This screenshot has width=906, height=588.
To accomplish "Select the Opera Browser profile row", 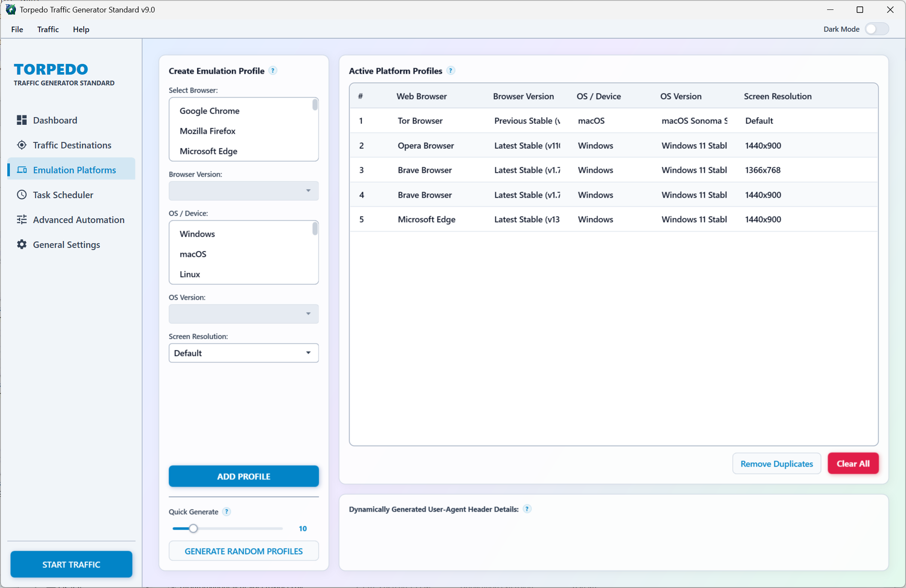I will 613,145.
